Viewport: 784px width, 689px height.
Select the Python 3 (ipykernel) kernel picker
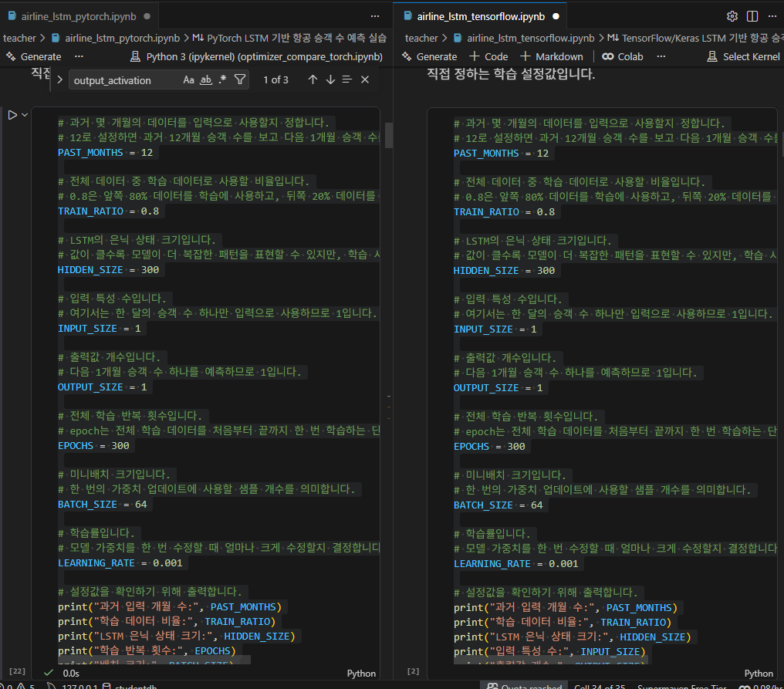pyautogui.click(x=256, y=56)
